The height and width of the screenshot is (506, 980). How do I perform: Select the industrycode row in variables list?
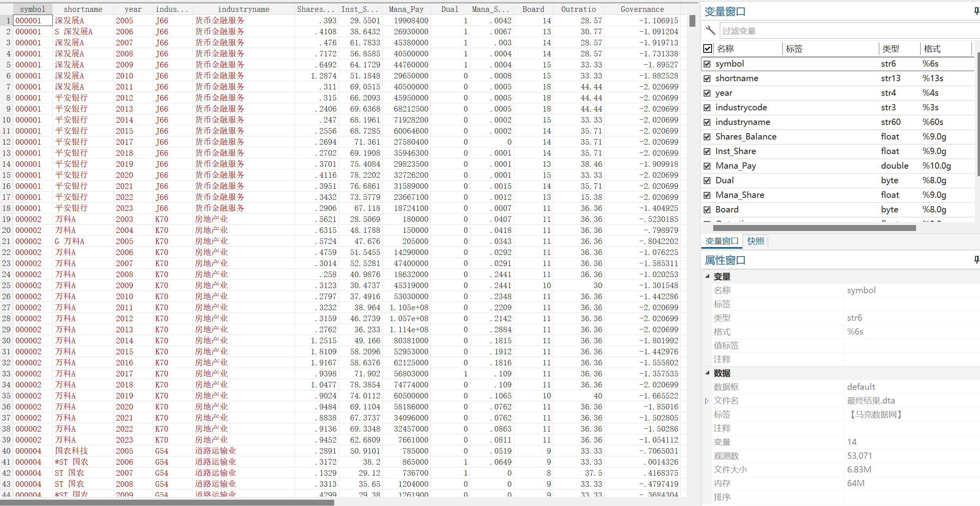click(x=741, y=108)
